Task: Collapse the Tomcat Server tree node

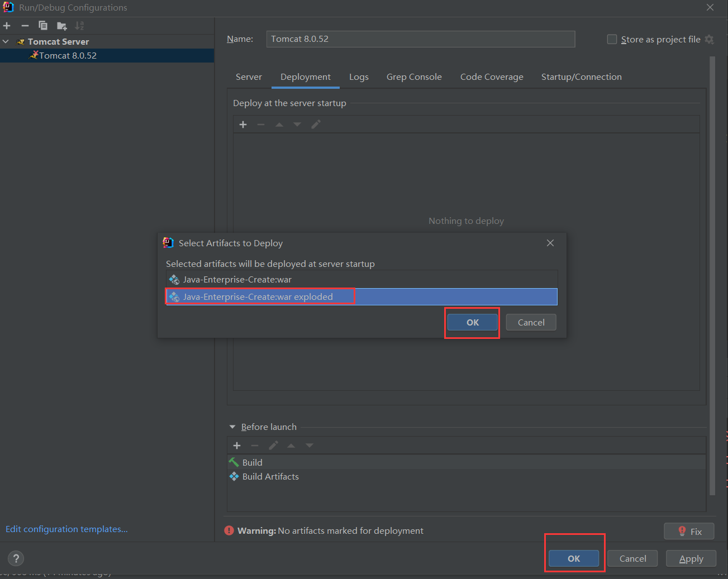Action: (6, 42)
